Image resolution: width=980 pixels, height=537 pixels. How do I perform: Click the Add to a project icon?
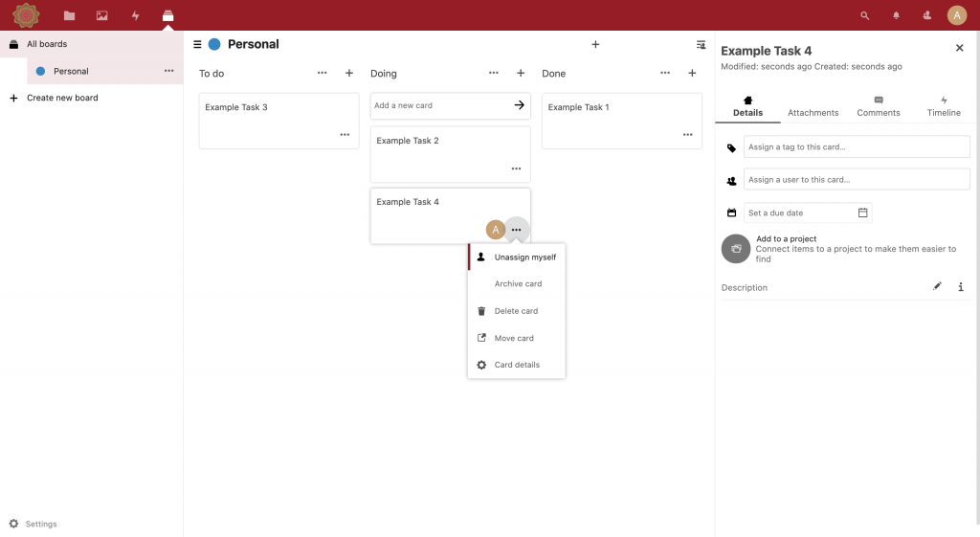(736, 249)
